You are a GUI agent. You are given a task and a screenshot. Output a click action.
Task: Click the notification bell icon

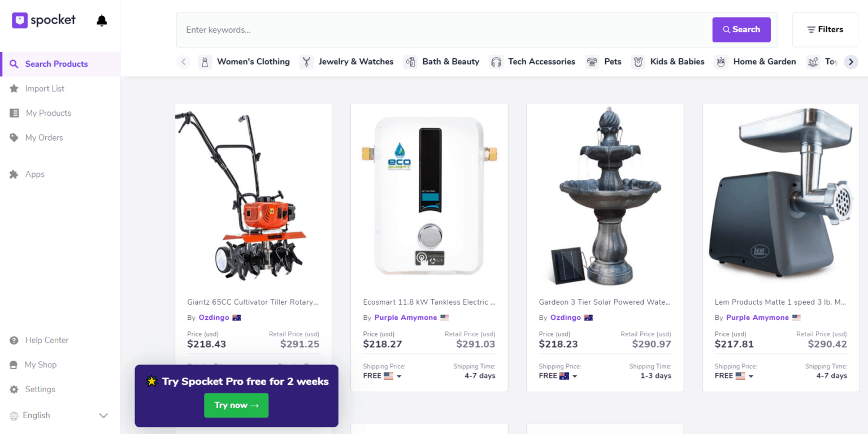[102, 20]
